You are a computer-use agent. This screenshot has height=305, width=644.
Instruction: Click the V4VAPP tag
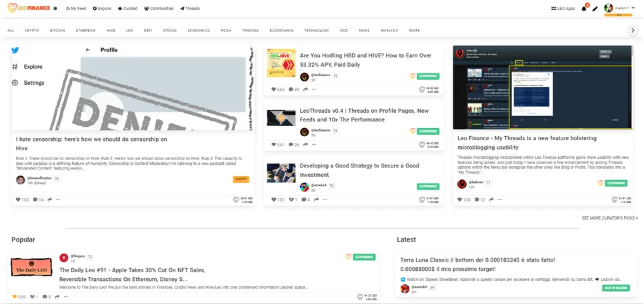point(241,180)
